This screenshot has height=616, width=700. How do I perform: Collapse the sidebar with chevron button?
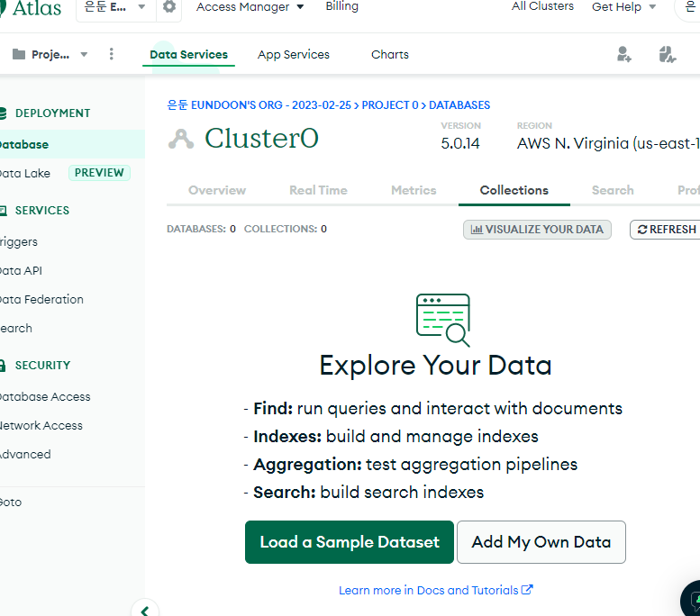pyautogui.click(x=145, y=610)
